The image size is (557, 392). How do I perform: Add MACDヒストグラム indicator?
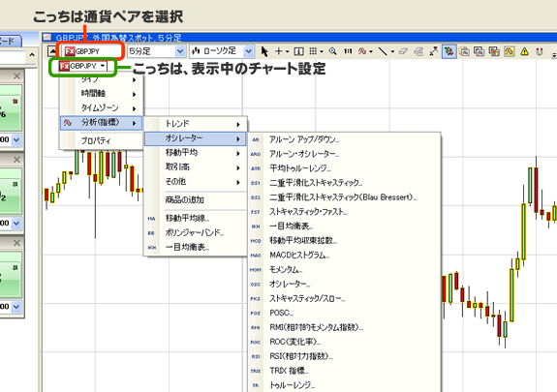pos(345,256)
